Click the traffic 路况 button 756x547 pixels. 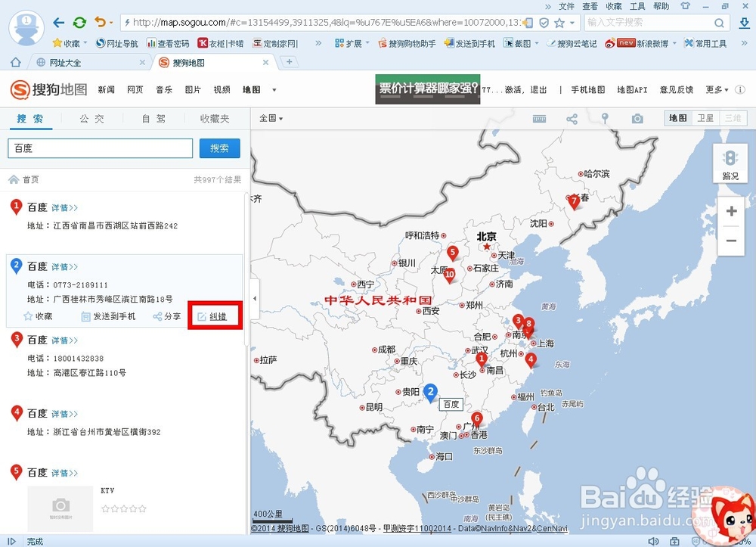coord(730,164)
